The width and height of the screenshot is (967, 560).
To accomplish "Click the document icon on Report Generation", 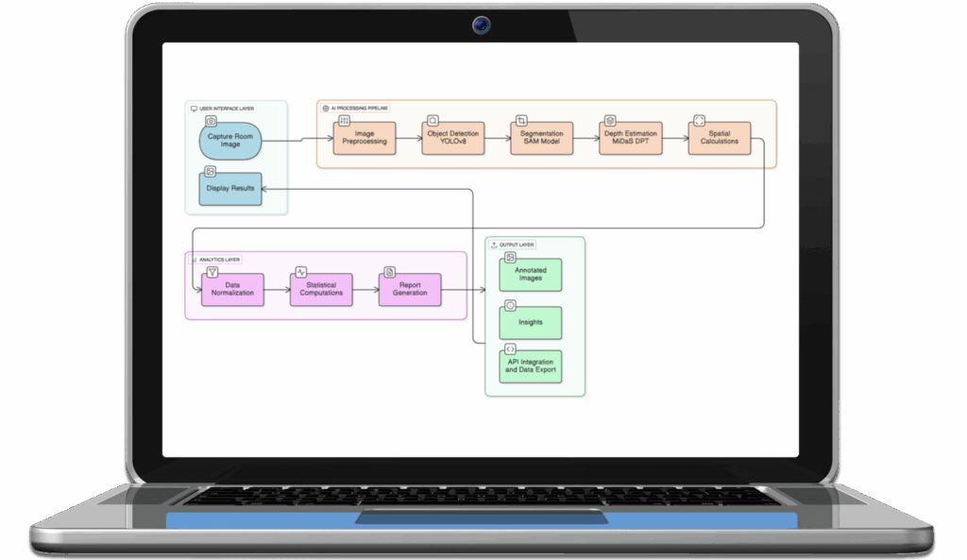I will tap(390, 271).
